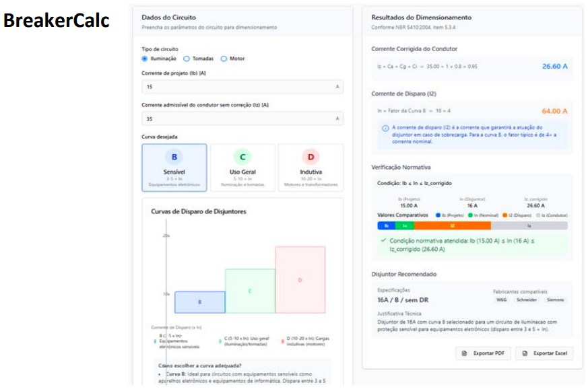Click the blue B curve circle icon

coord(174,157)
